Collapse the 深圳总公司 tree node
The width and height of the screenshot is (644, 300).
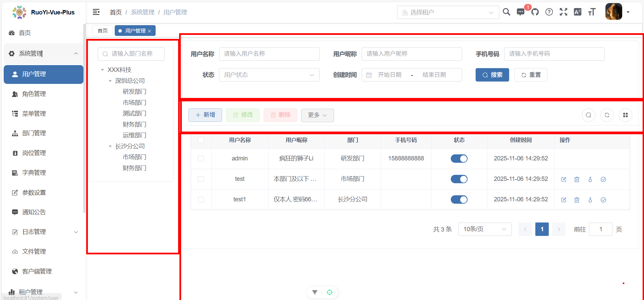click(x=110, y=81)
